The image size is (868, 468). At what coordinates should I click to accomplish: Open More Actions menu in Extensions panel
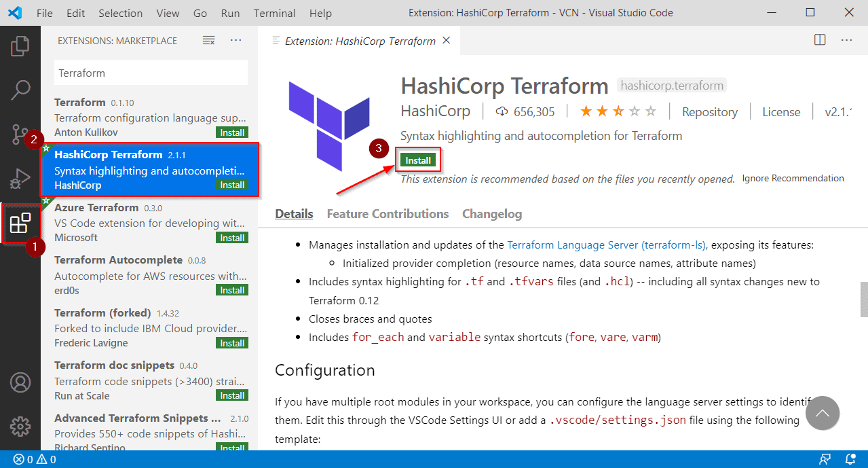click(x=235, y=41)
